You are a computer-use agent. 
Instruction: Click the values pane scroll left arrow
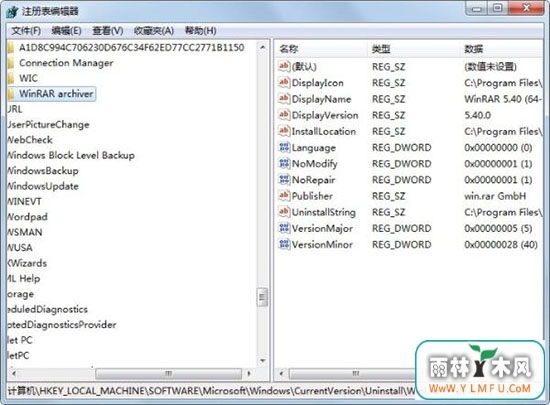click(x=281, y=373)
